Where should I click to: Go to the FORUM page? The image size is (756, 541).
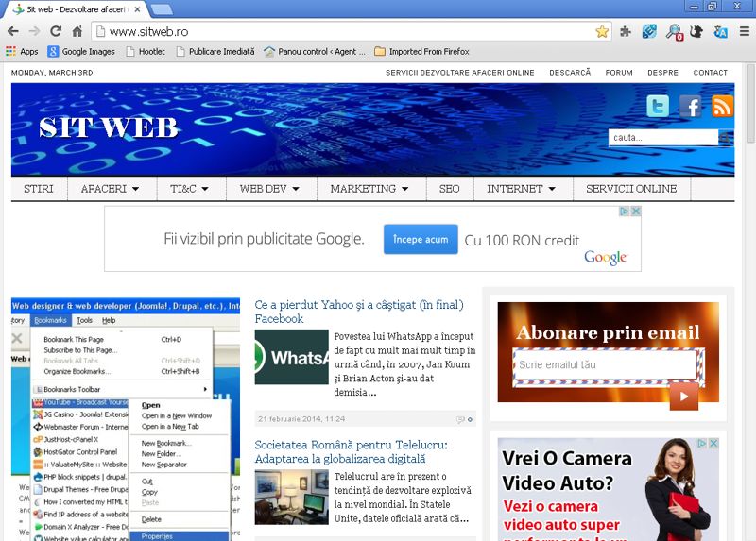tap(619, 73)
